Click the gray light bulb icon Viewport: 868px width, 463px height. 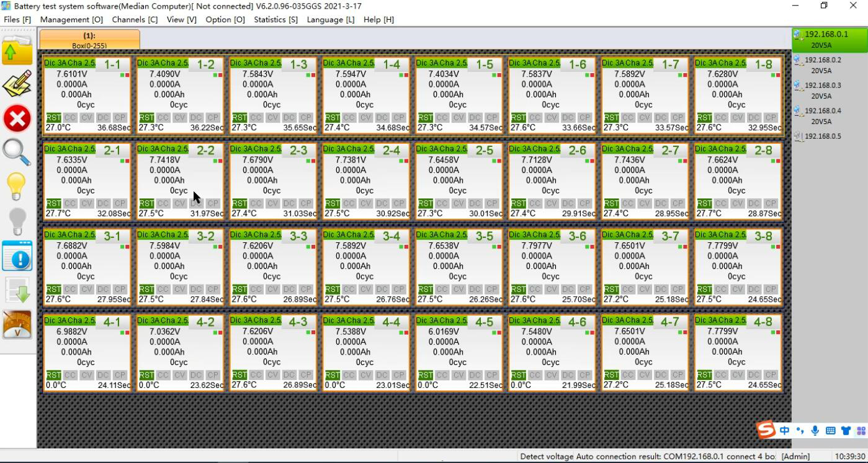[17, 221]
